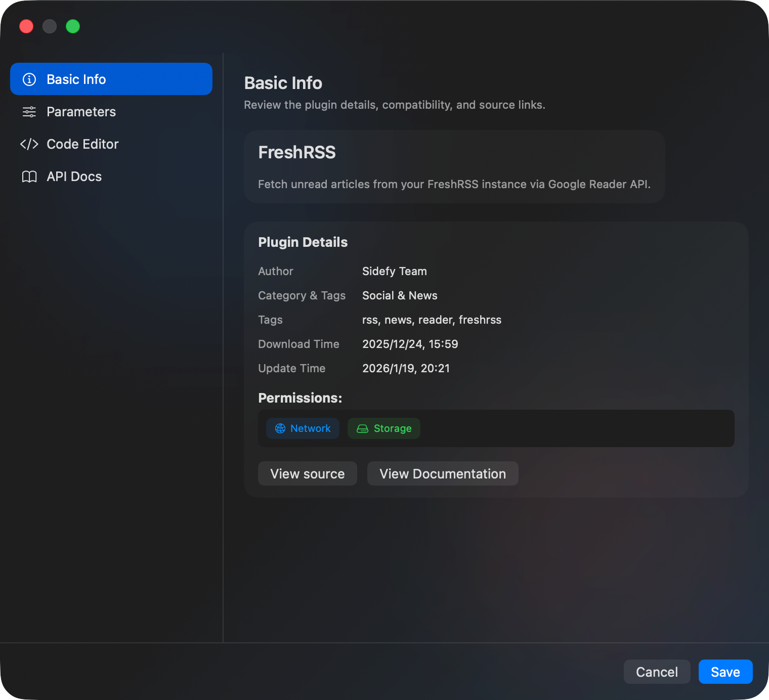Click the Plugin Details heading
This screenshot has height=700, width=769.
tap(303, 242)
